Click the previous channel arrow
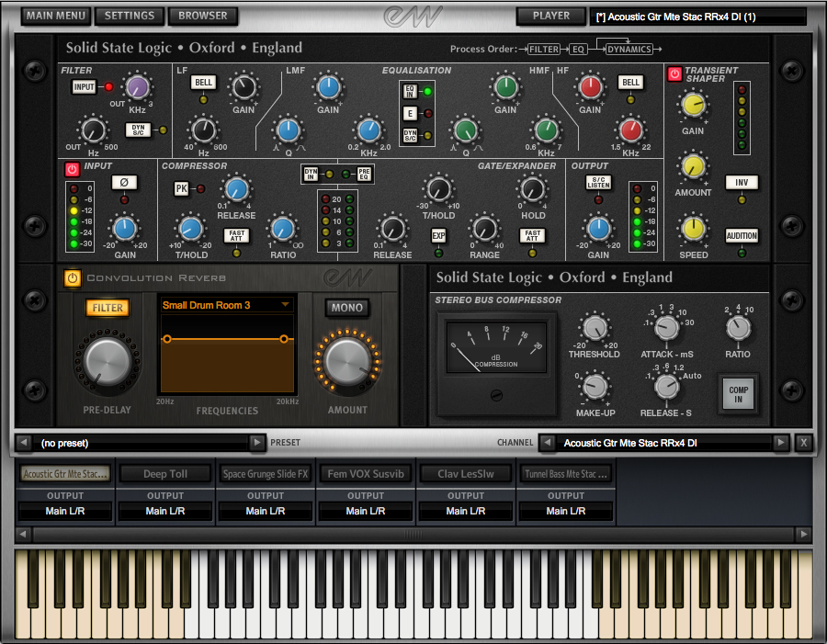 [x=548, y=443]
